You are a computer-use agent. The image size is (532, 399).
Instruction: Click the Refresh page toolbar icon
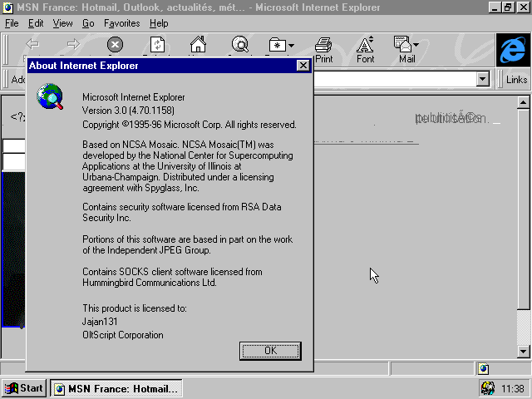(157, 44)
